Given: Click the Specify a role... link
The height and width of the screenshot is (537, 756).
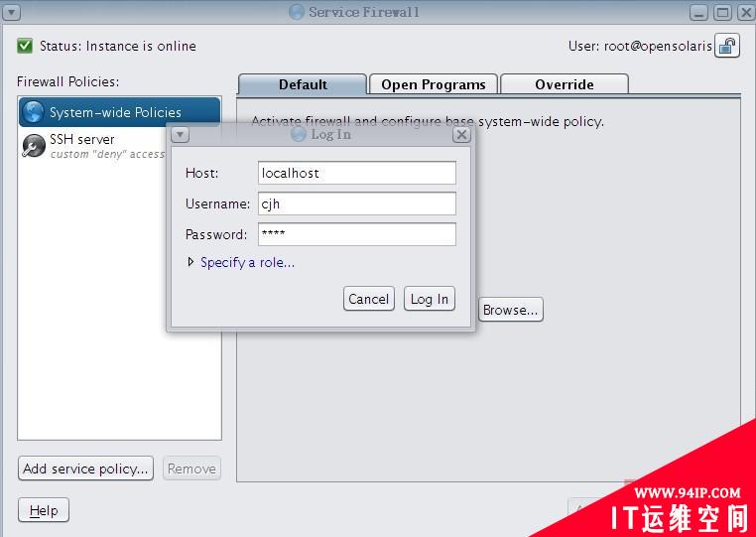Looking at the screenshot, I should 247,262.
